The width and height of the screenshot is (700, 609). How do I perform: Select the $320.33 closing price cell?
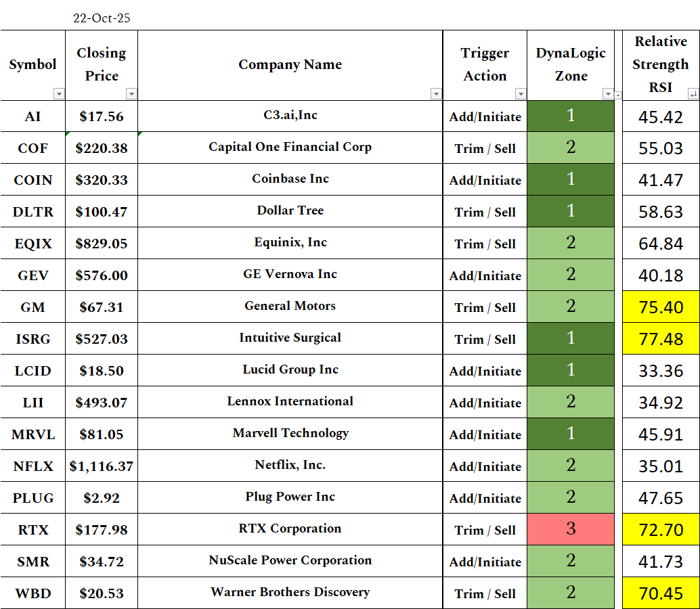[102, 180]
